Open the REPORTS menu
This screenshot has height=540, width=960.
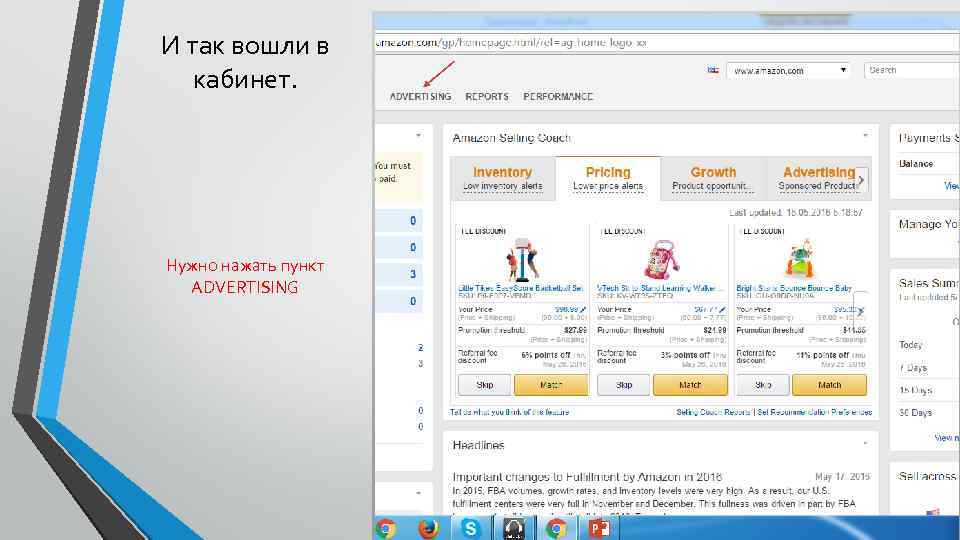[x=487, y=97]
